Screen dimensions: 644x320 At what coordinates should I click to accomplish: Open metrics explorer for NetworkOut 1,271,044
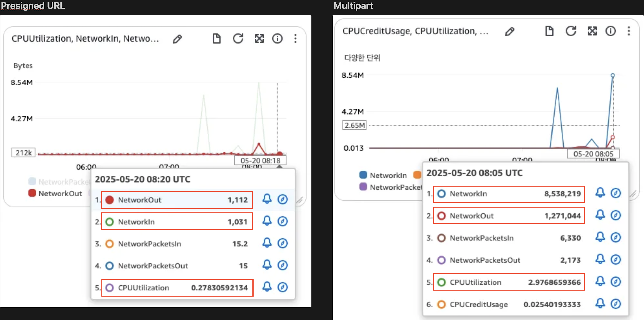616,215
